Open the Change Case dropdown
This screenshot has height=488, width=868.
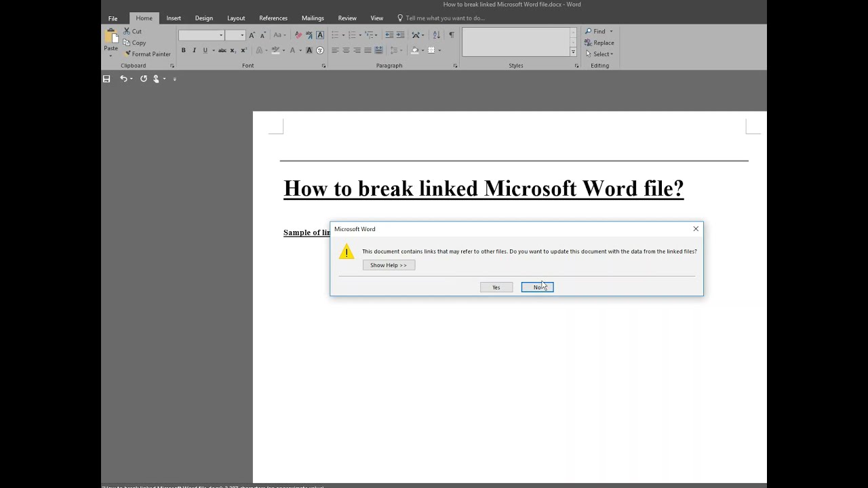click(279, 35)
